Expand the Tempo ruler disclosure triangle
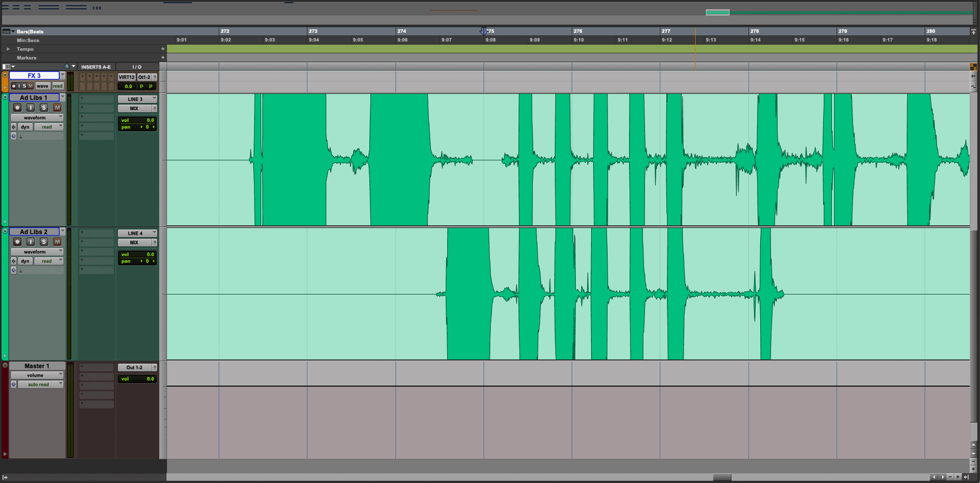The width and height of the screenshot is (980, 483). coord(8,49)
